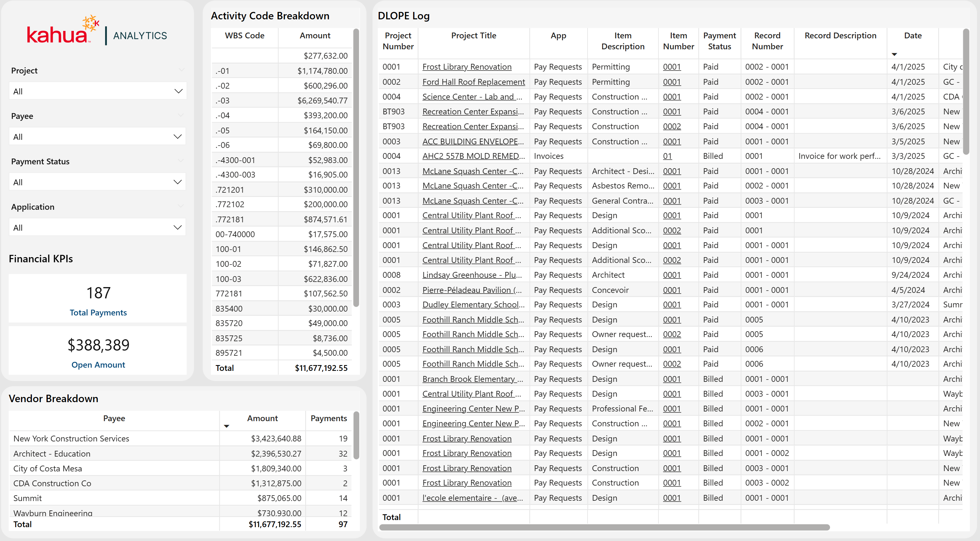Click the Vendor Amount column sort arrow
Image resolution: width=980 pixels, height=541 pixels.
click(x=226, y=426)
